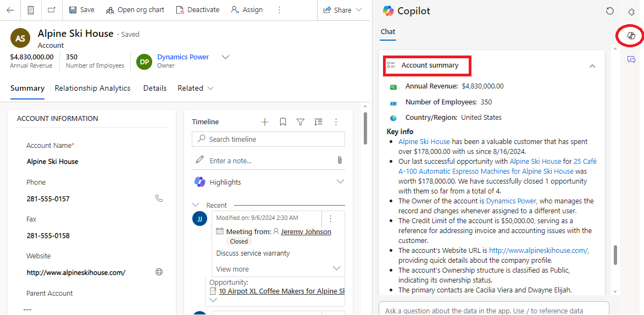The width and height of the screenshot is (644, 315).
Task: Click the Number of Employees 350 header value
Action: point(71,57)
